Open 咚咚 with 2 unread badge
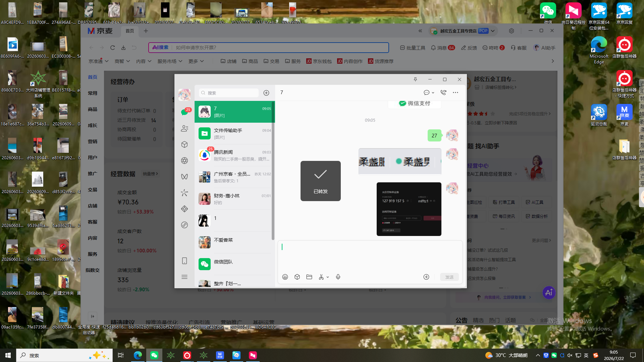This screenshot has width=644, height=362. coord(493,48)
